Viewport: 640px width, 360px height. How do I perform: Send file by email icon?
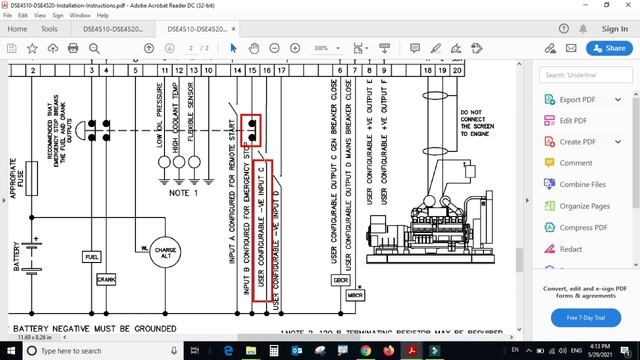[x=571, y=48]
